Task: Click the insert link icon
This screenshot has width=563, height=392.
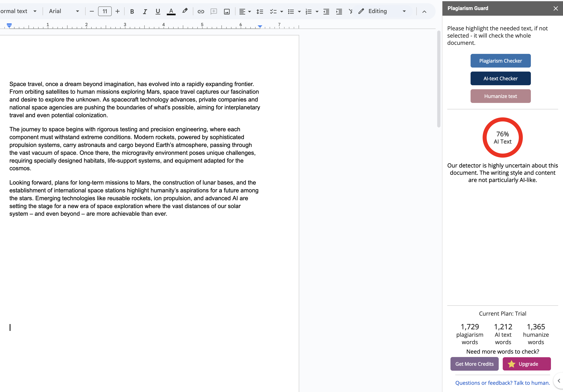Action: pyautogui.click(x=201, y=11)
